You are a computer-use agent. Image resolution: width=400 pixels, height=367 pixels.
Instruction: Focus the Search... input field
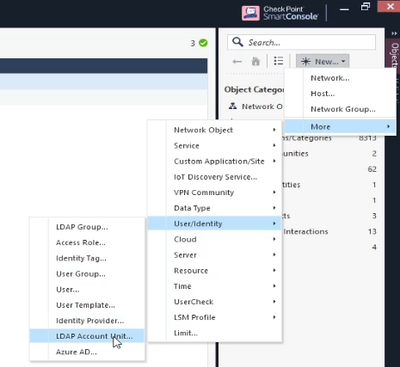point(302,42)
